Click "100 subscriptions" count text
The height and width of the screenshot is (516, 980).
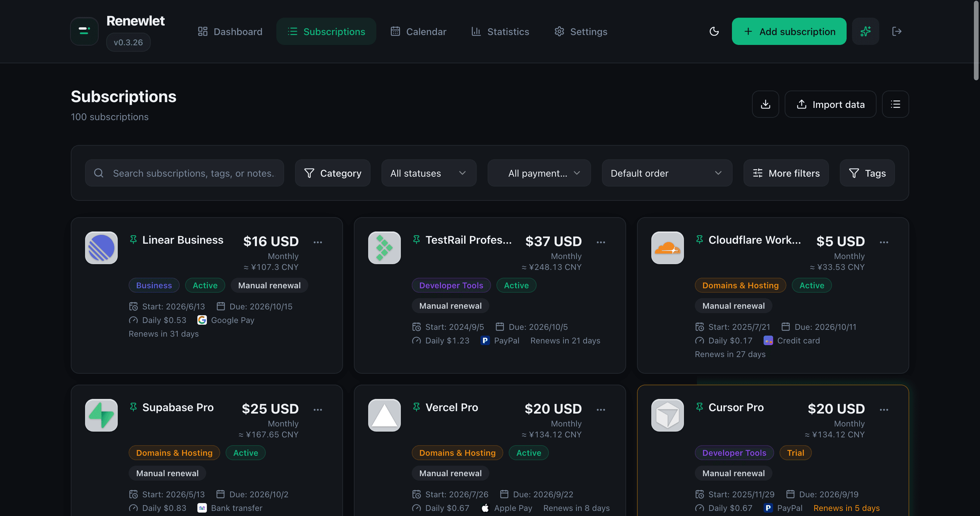tap(110, 117)
